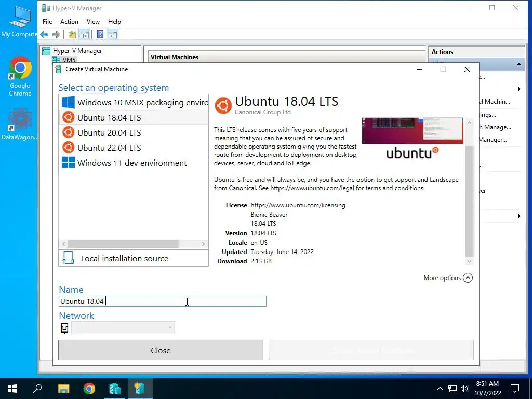
Task: Click description pane scroll up arrow
Action: (x=469, y=123)
